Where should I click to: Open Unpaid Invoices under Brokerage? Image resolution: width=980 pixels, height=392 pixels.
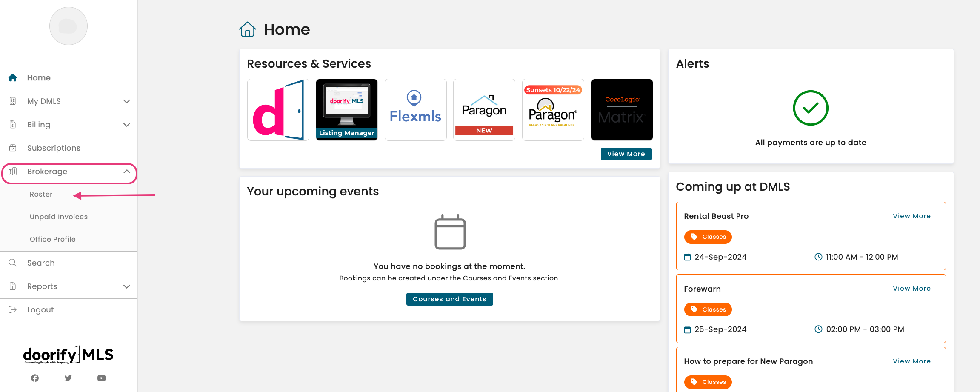point(59,217)
